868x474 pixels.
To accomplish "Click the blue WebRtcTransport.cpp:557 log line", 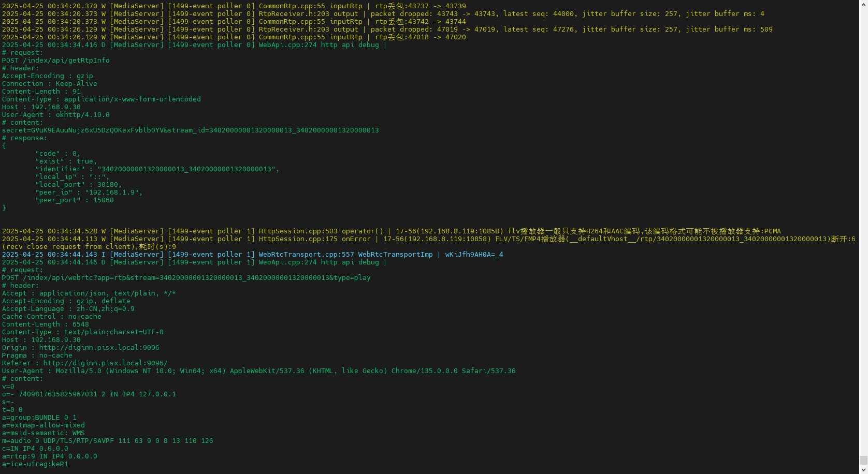I will (x=252, y=255).
